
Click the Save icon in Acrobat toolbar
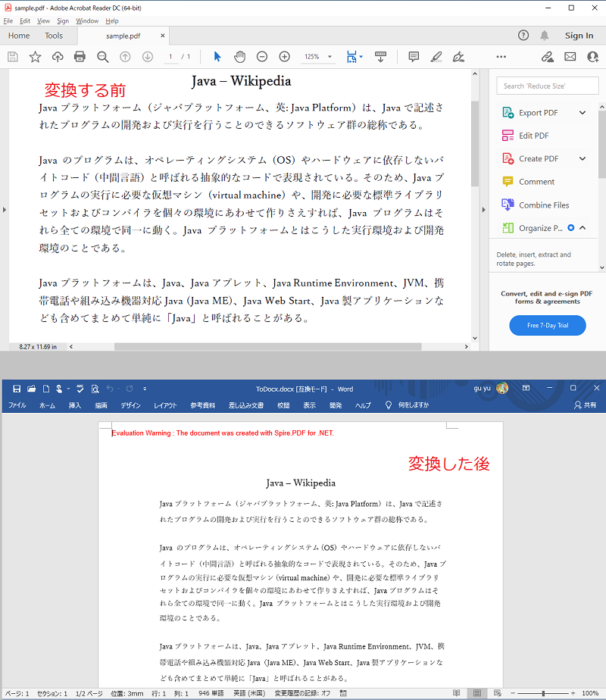(x=12, y=57)
